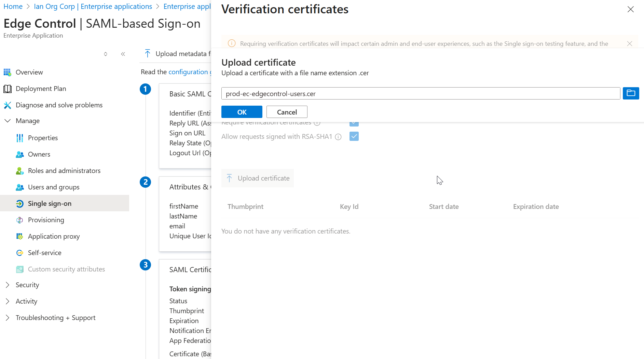
Task: Click the certificate file name input field
Action: [x=421, y=93]
